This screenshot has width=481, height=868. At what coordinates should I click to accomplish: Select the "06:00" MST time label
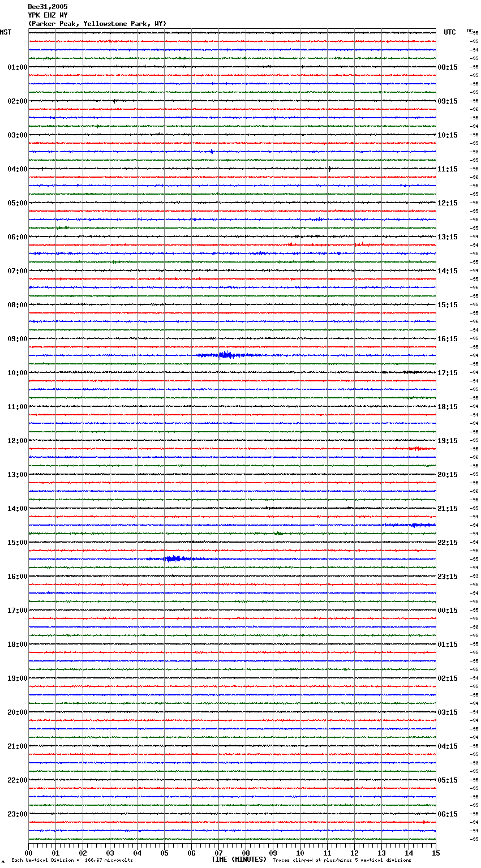click(x=18, y=237)
